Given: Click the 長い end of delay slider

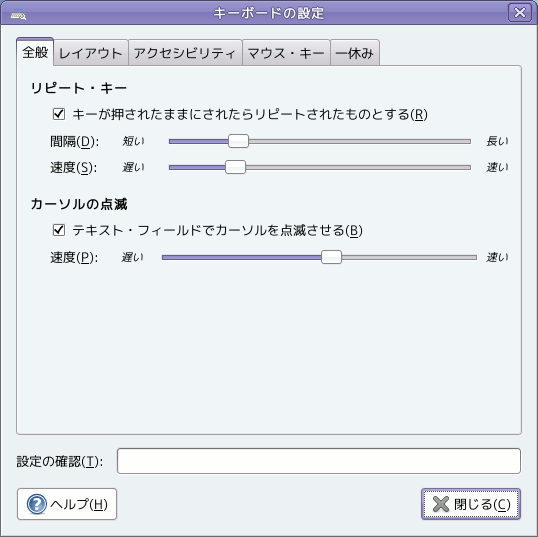Looking at the screenshot, I should pos(467,141).
